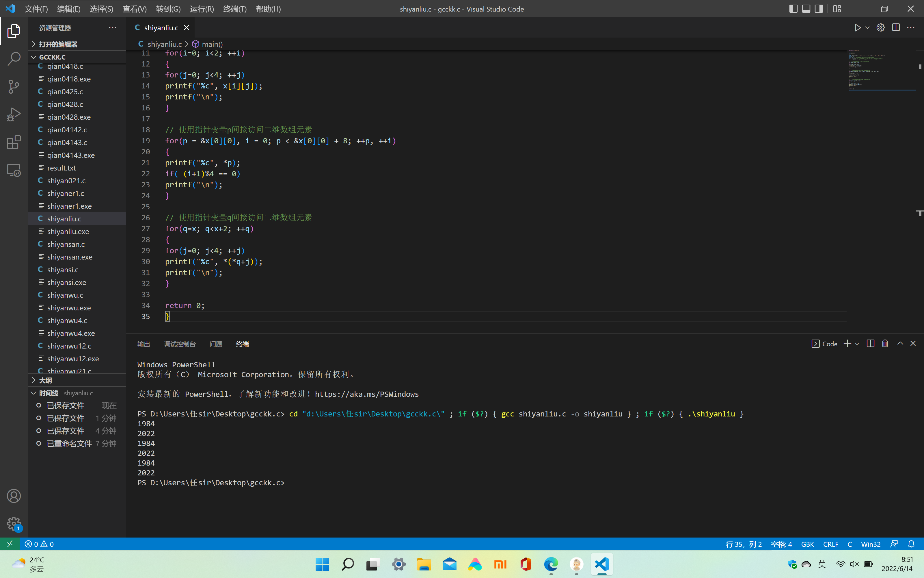Open the Accounts menu icon

tap(14, 496)
